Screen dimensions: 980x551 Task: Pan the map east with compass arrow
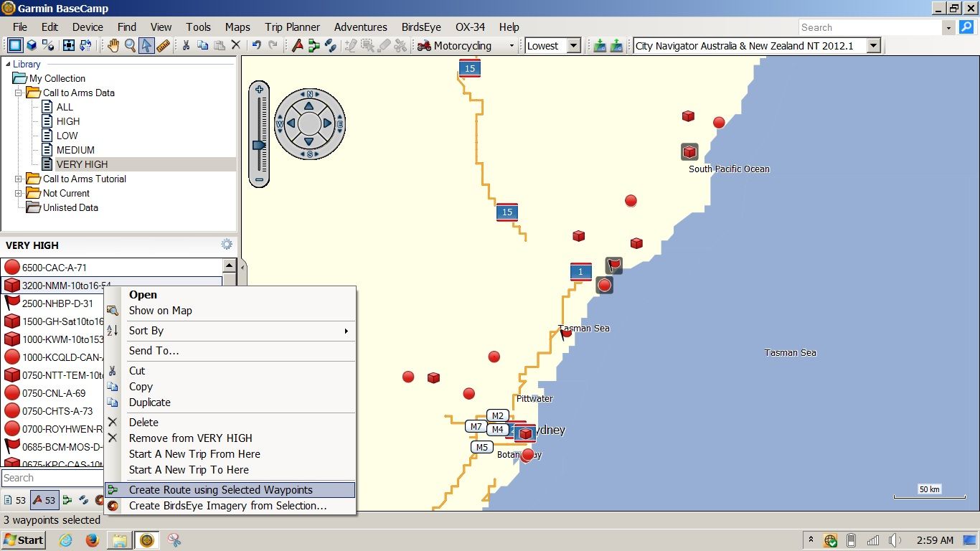coord(327,123)
